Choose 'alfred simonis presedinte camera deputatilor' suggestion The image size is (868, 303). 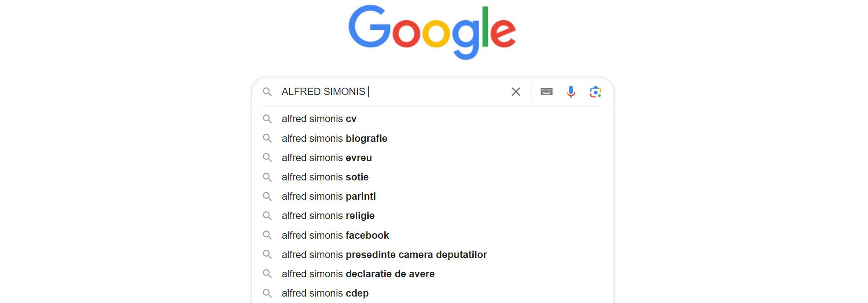(384, 254)
